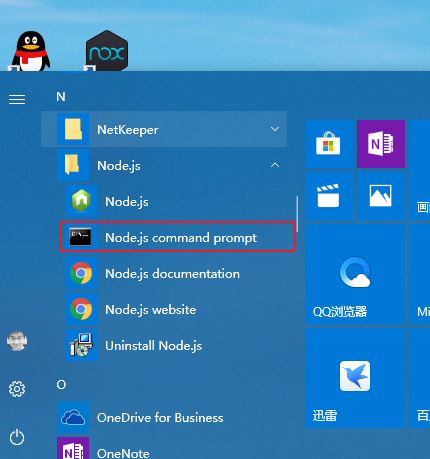Click NetKeeper folder label
The height and width of the screenshot is (459, 430).
click(x=128, y=130)
